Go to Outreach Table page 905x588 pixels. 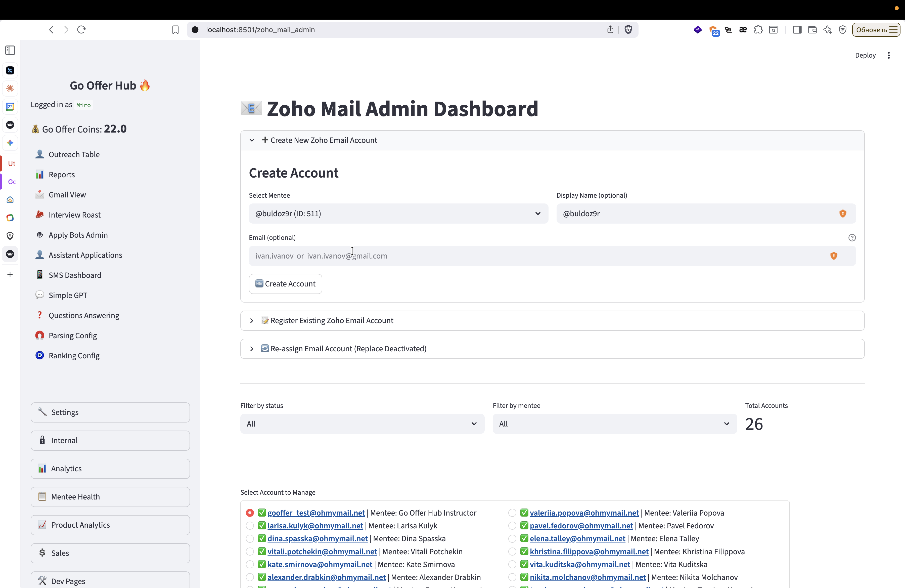coord(74,154)
